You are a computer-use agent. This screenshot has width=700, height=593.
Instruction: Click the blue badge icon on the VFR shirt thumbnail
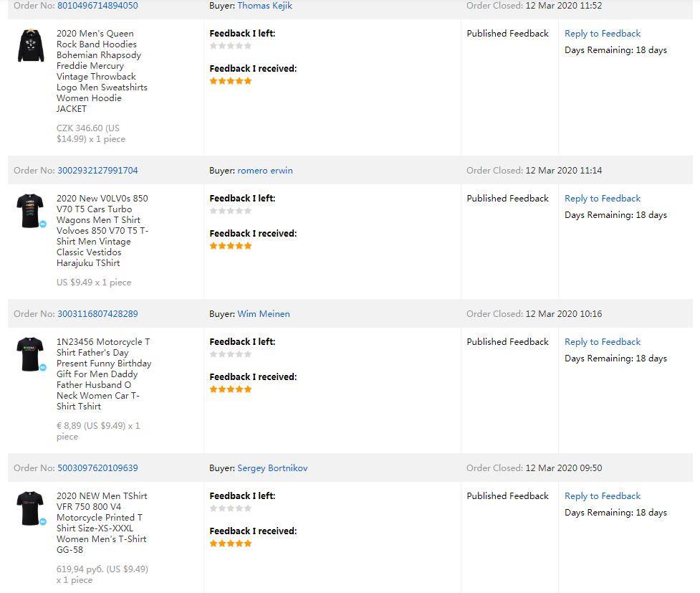coord(43,522)
